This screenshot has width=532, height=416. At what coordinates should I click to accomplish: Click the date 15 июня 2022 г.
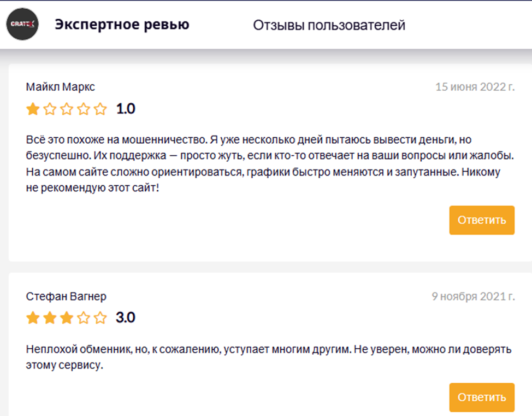click(475, 87)
